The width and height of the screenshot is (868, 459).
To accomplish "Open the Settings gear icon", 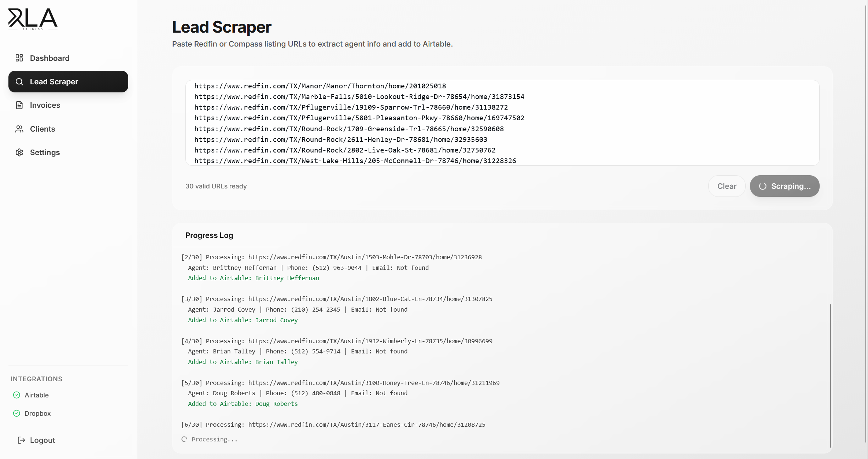I will pos(19,152).
